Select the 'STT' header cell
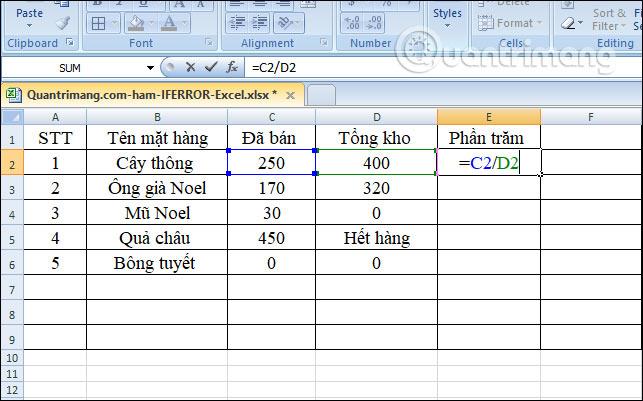 coord(55,138)
